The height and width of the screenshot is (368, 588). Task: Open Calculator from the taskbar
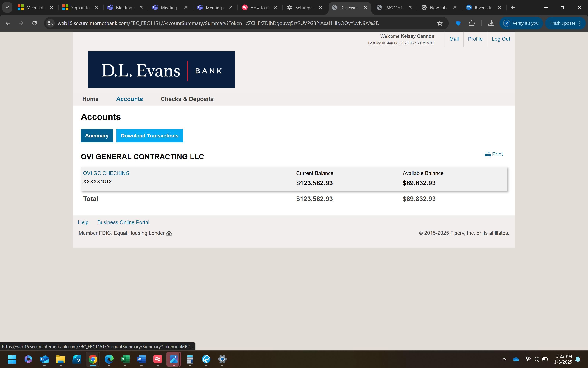tap(190, 359)
